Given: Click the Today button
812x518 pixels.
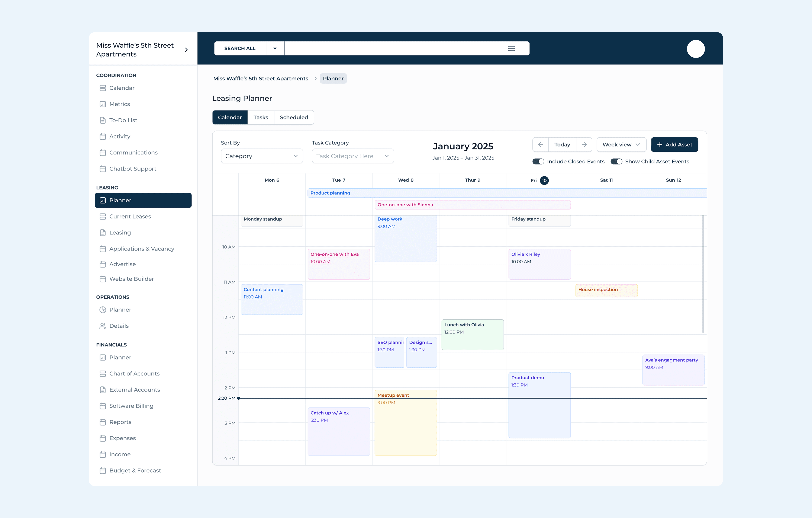Looking at the screenshot, I should (x=562, y=144).
